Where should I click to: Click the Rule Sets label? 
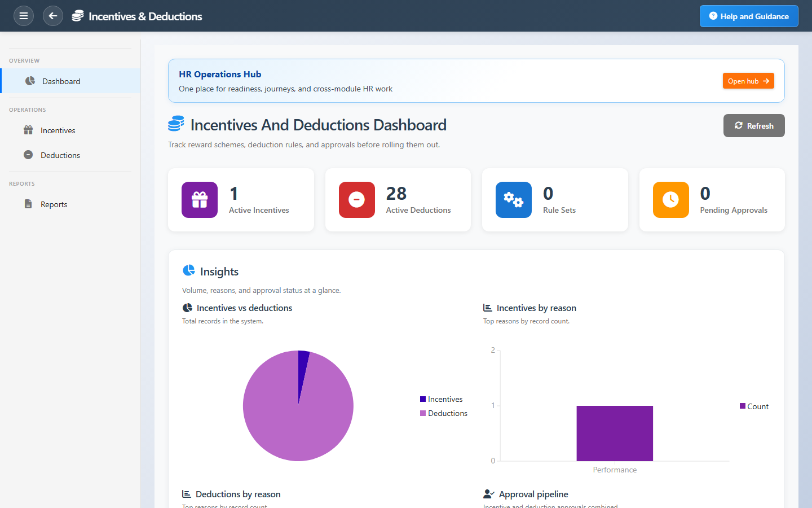(x=559, y=210)
